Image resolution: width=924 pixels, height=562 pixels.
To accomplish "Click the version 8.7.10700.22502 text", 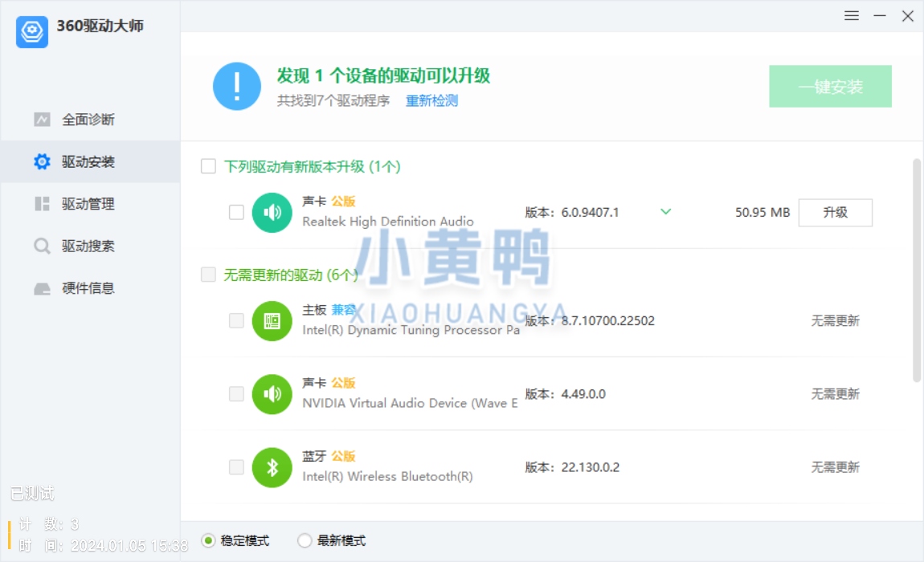I will [607, 321].
